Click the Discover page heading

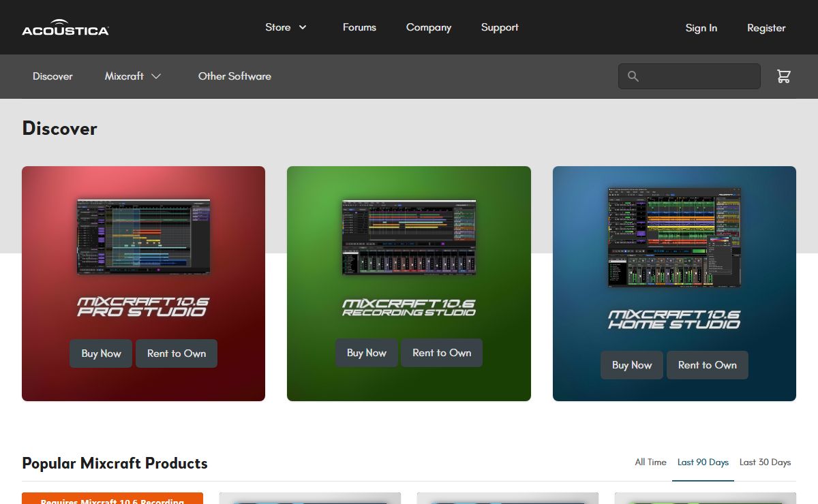pos(60,128)
